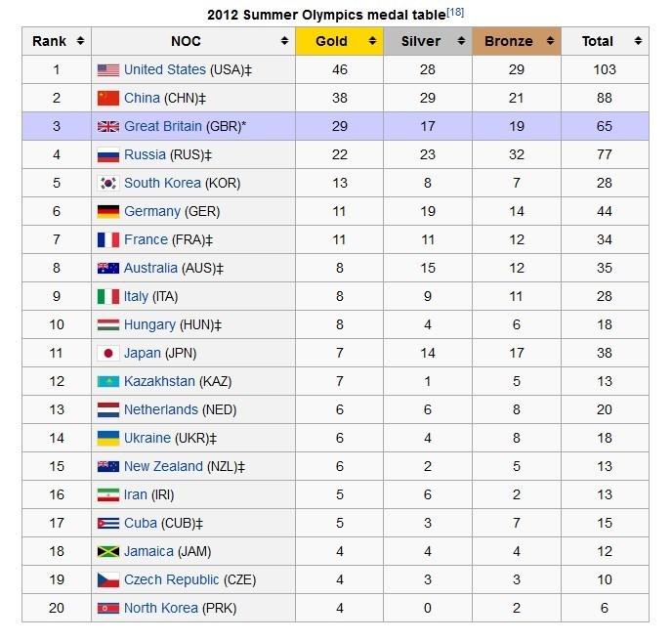672x641 pixels.
Task: Click the Cuba flag icon
Action: tap(107, 524)
